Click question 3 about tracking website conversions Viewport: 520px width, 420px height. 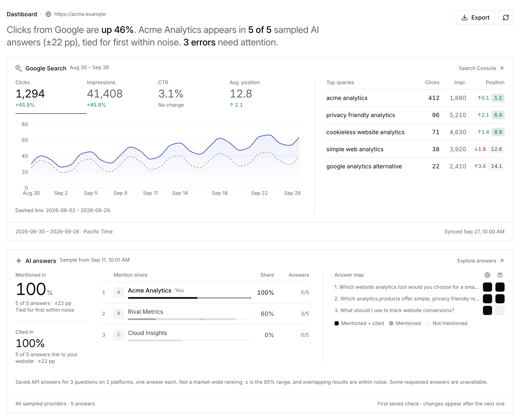click(x=394, y=310)
